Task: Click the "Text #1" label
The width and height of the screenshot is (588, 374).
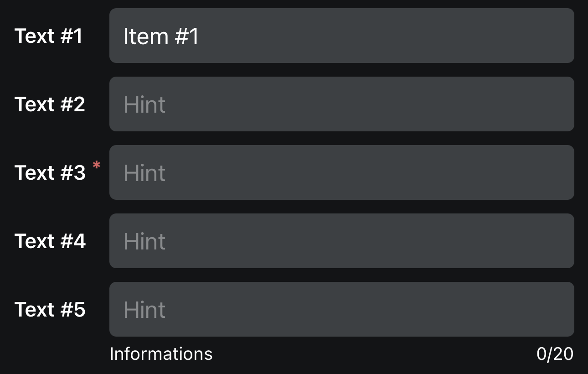Action: (x=48, y=36)
